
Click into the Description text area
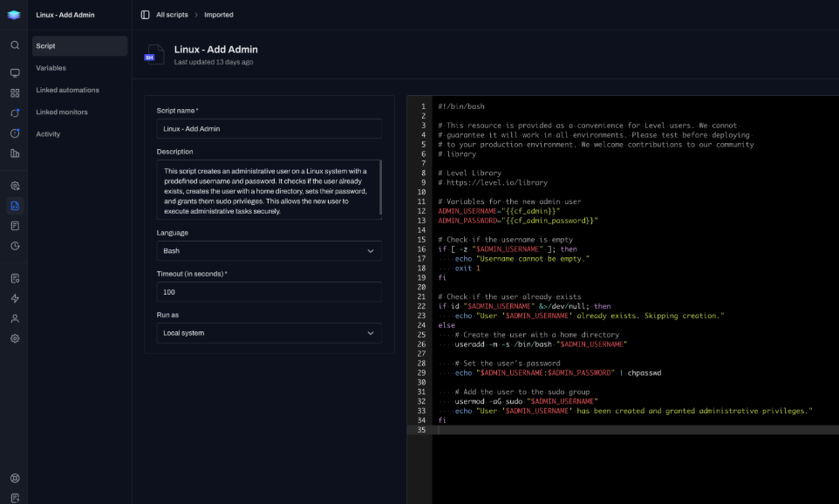coord(269,190)
